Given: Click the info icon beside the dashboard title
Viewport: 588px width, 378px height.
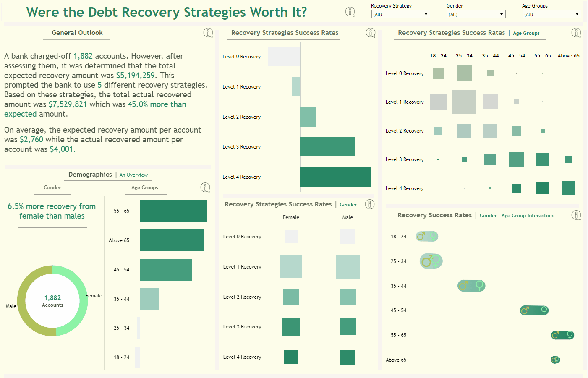Looking at the screenshot, I should coord(350,12).
